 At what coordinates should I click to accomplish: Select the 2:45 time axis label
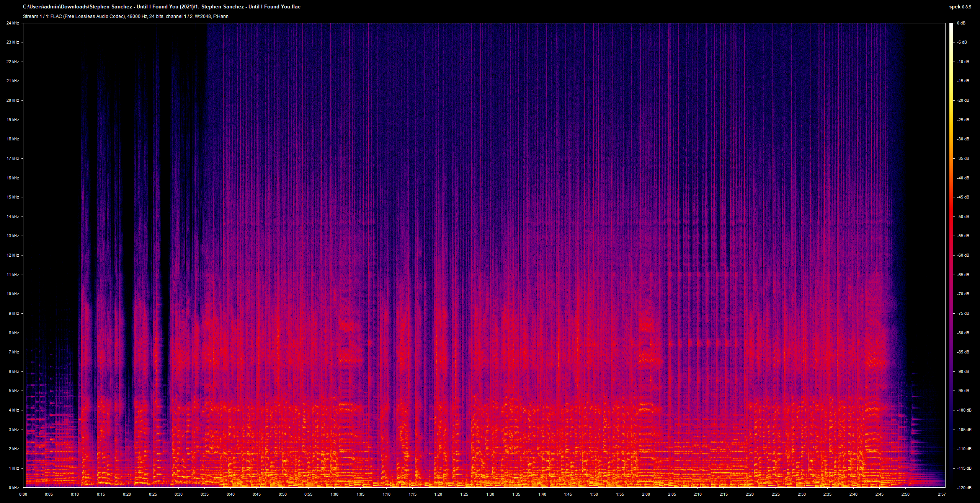(879, 494)
